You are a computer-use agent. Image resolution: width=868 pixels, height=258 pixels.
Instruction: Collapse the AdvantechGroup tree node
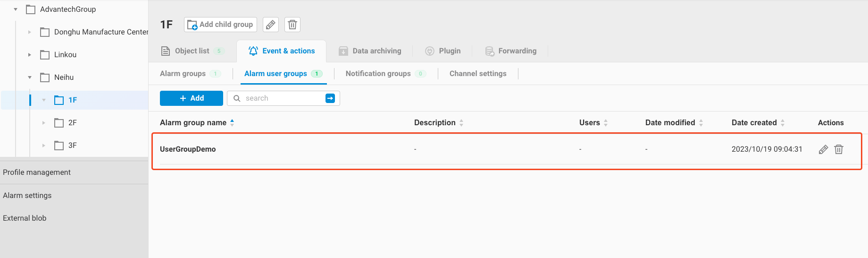click(x=16, y=9)
